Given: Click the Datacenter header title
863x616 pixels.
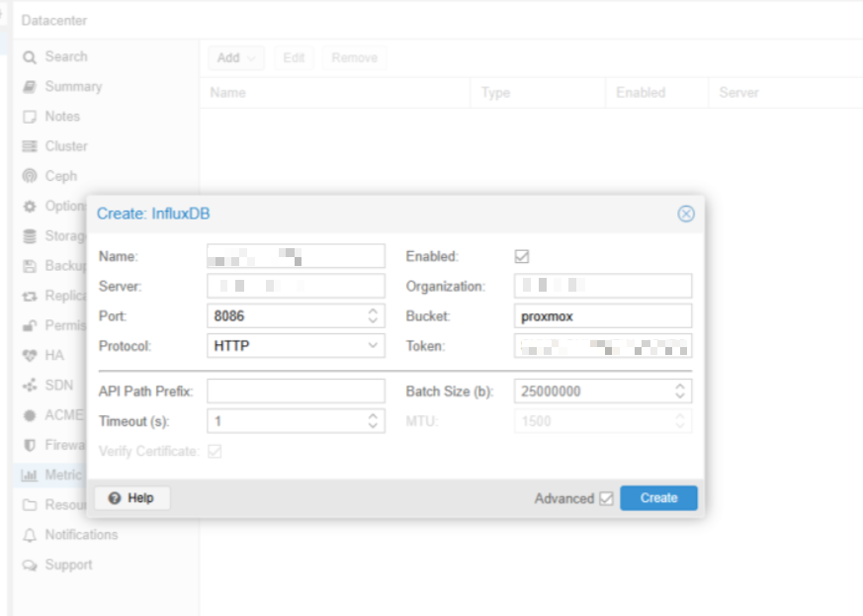Looking at the screenshot, I should point(54,21).
